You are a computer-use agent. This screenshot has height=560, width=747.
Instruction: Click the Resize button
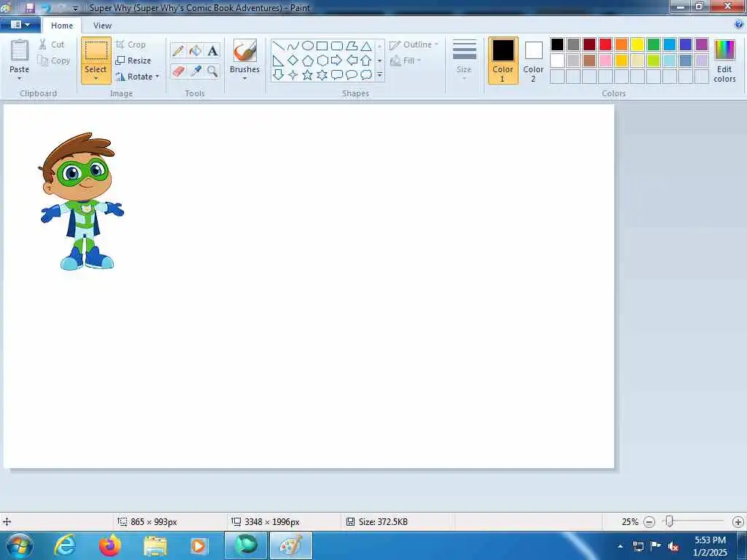coord(133,61)
